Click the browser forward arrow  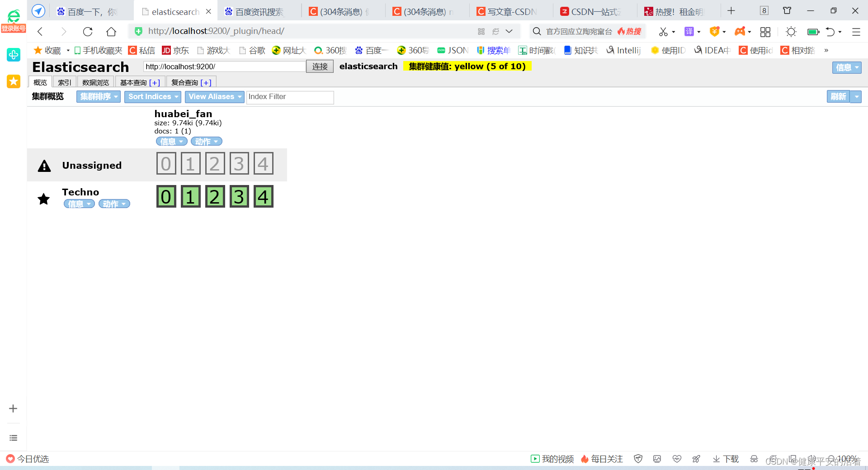64,31
